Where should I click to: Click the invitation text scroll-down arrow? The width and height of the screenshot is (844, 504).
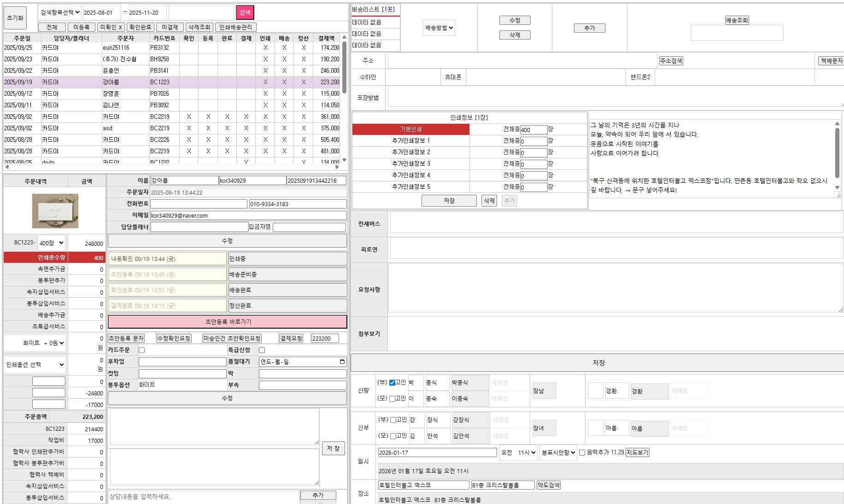pos(837,187)
